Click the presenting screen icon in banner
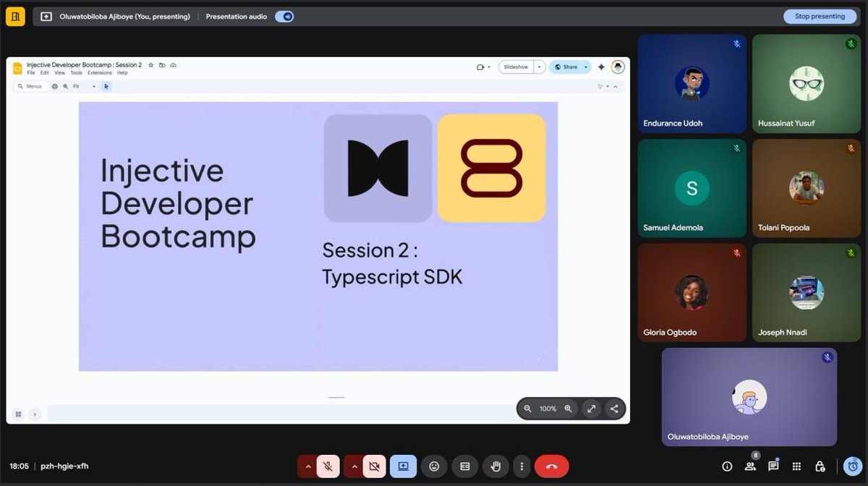The image size is (868, 486). tap(46, 16)
